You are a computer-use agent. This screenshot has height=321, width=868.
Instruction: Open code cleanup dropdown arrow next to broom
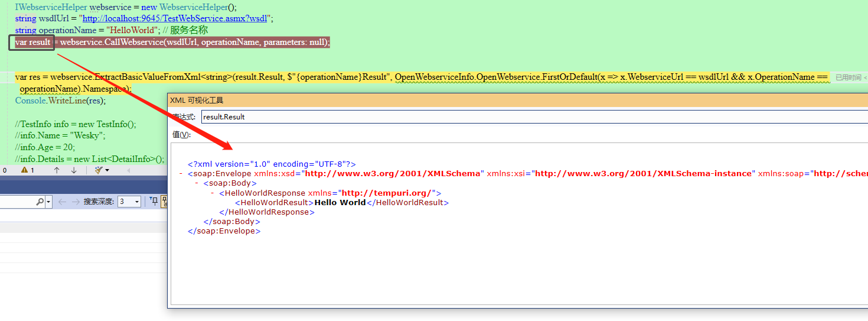click(107, 170)
